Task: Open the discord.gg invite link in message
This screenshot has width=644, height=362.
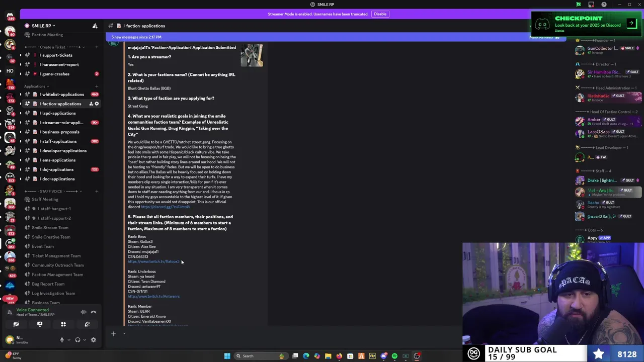Action: click(x=166, y=207)
